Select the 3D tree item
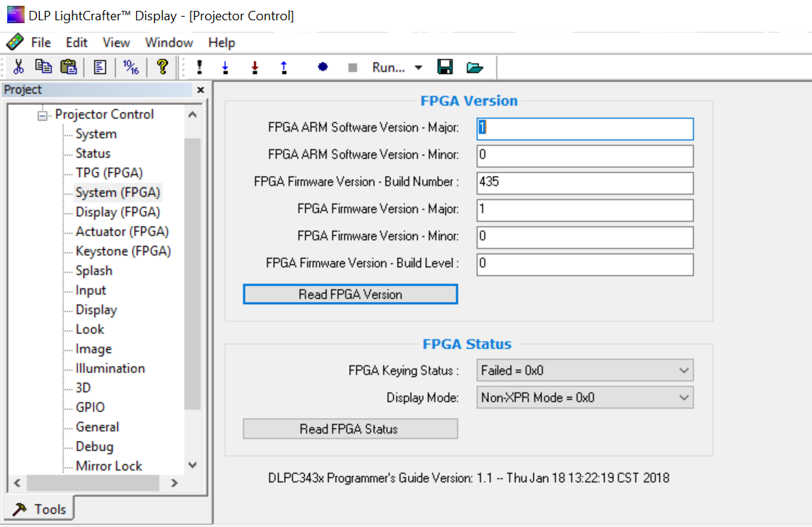 point(83,388)
